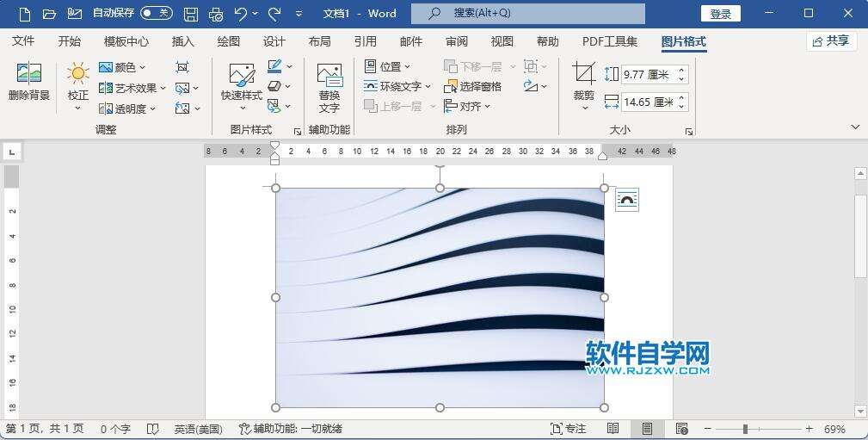The image size is (868, 440).
Task: Click the Layout Options icon beside the picture
Action: click(x=626, y=200)
